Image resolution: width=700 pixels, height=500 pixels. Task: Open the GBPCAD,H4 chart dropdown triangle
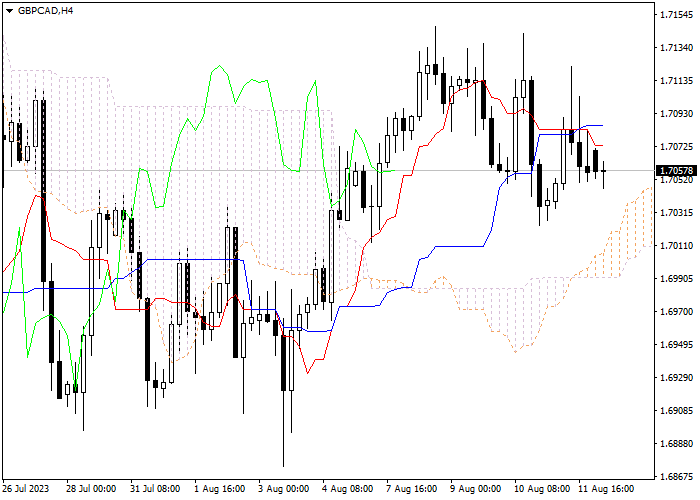9,11
